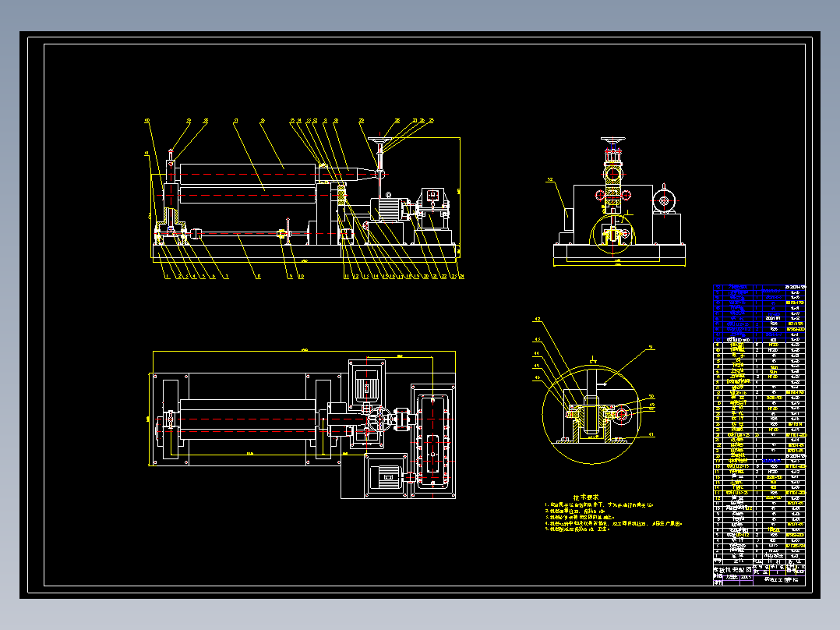Screen dimensions: 840x630
Task: Click the upper roller in front view
Action: pos(248,174)
